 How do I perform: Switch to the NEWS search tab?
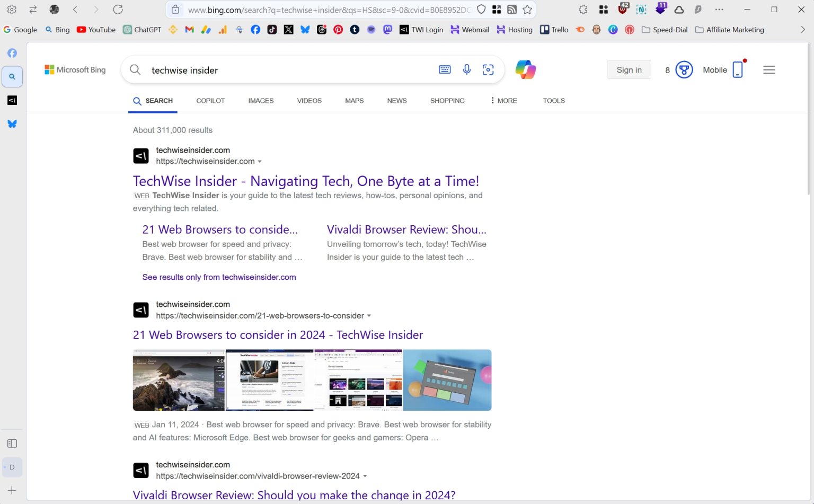tap(396, 101)
